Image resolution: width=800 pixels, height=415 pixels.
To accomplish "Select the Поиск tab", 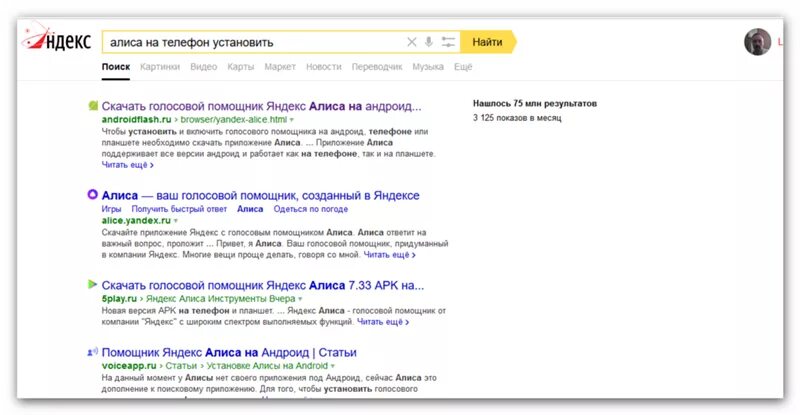I will (x=116, y=67).
